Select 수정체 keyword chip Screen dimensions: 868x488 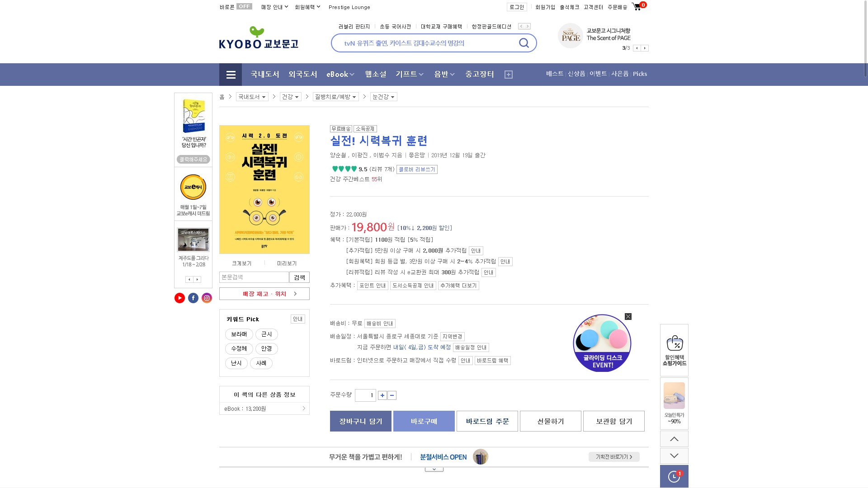pyautogui.click(x=239, y=349)
